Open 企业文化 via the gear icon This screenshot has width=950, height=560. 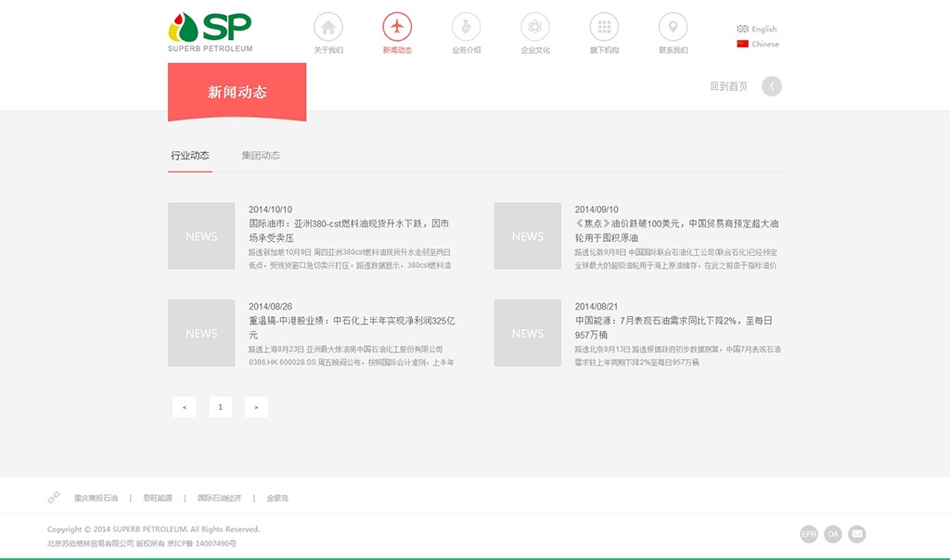click(534, 27)
